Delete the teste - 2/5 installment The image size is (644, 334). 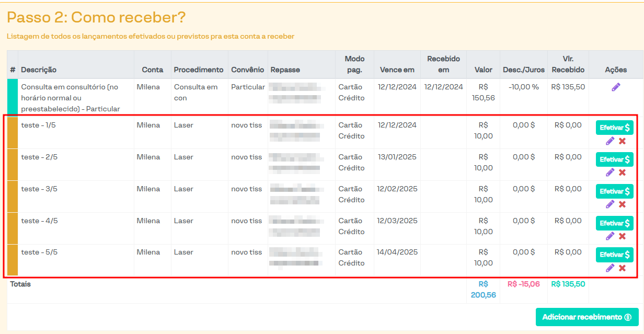(622, 172)
